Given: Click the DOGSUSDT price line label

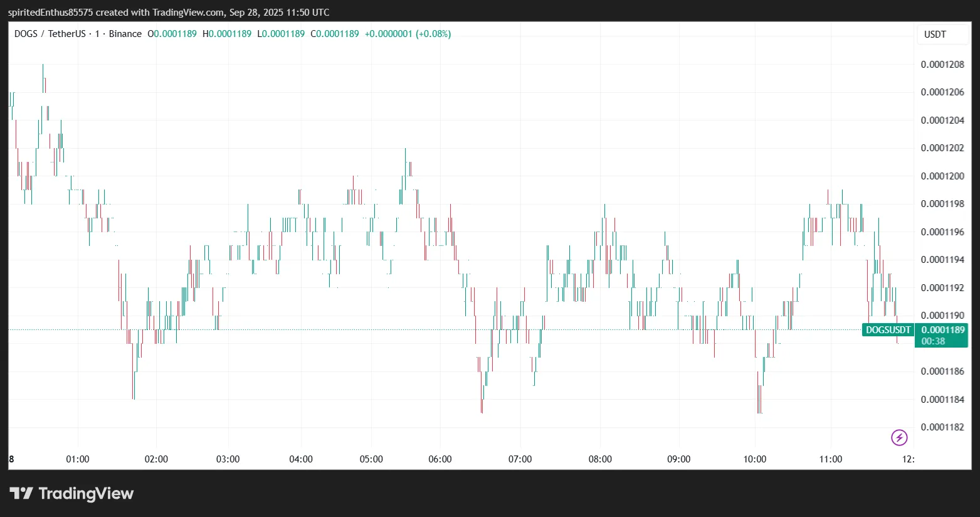Looking at the screenshot, I should [888, 330].
